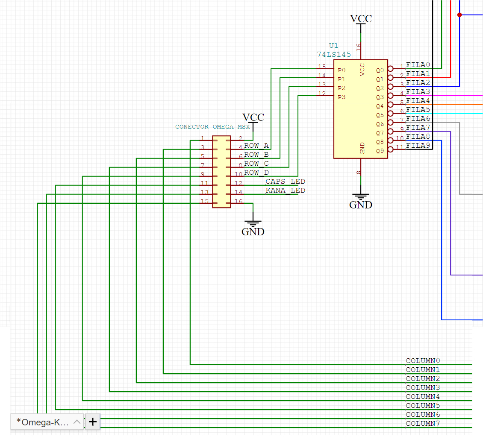Screen dimensions: 483x448
Task: Select the CONECTOR_OMEGA_MSX component name
Action: click(x=212, y=127)
